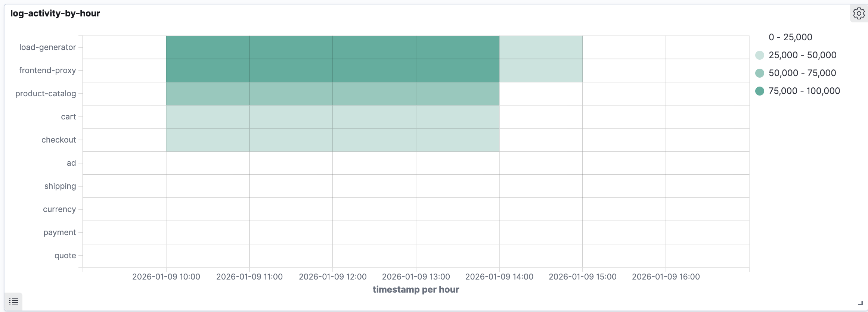Click the checkout row label
868x312 pixels.
point(59,140)
